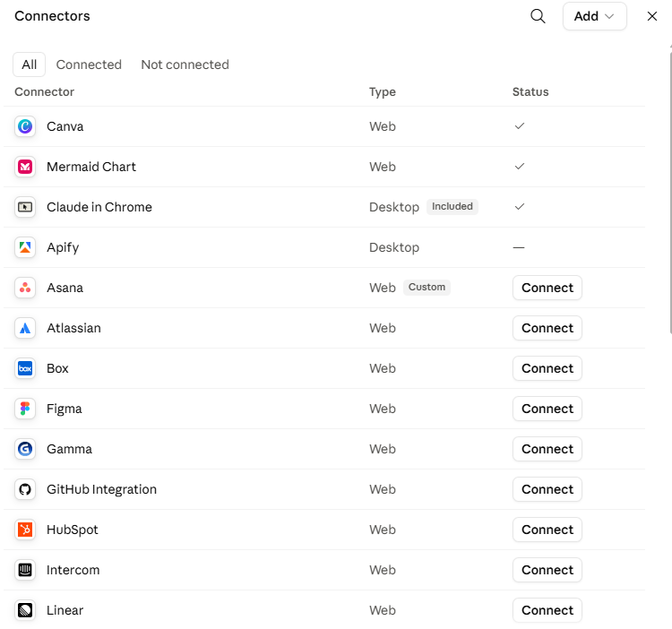Click the Connectors panel title
Viewport: 672px width, 629px height.
pyautogui.click(x=52, y=16)
